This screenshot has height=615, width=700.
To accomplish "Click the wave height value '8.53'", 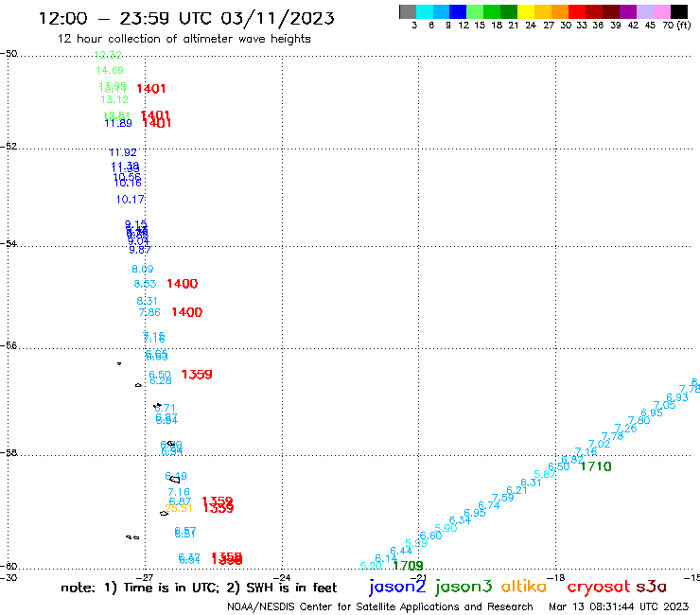I will point(145,284).
